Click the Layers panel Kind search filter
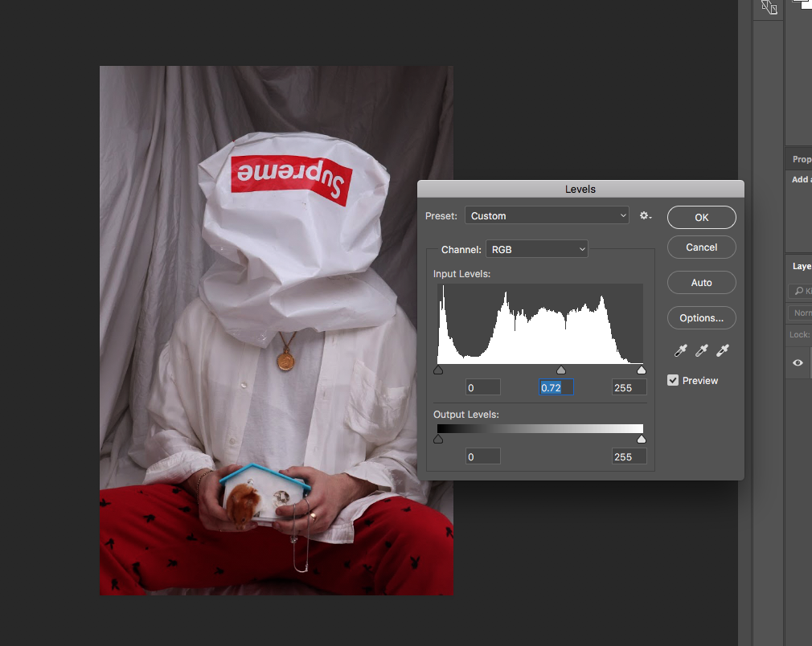The image size is (812, 646). 801,291
